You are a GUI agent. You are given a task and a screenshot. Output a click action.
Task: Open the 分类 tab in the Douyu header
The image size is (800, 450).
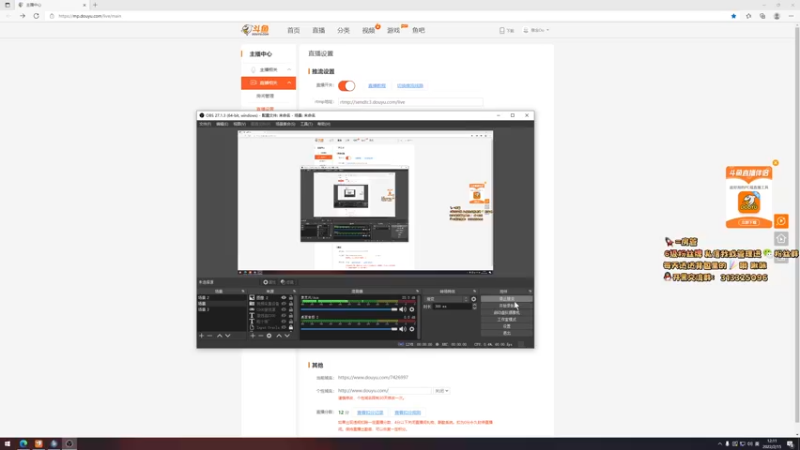(x=343, y=31)
